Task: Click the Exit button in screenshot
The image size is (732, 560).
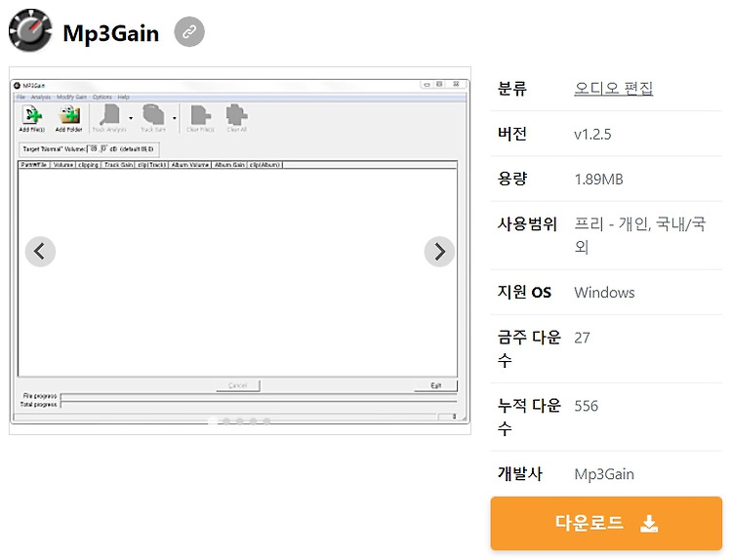Action: (435, 385)
